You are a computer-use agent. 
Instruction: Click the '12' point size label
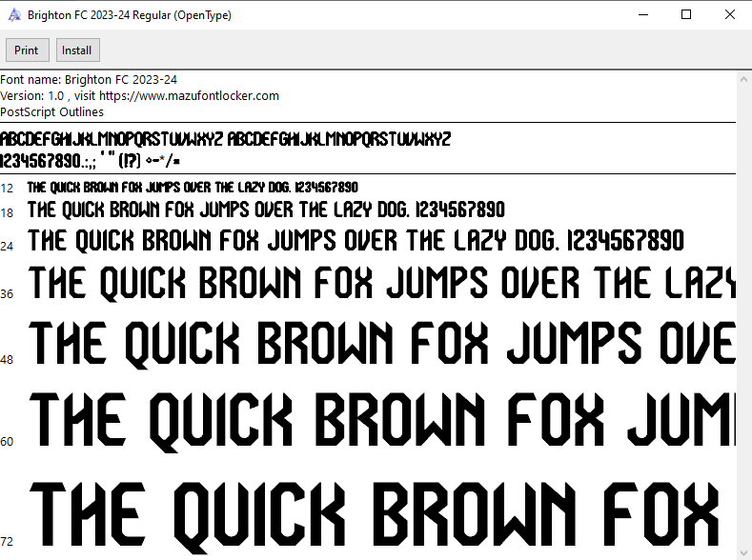point(7,189)
